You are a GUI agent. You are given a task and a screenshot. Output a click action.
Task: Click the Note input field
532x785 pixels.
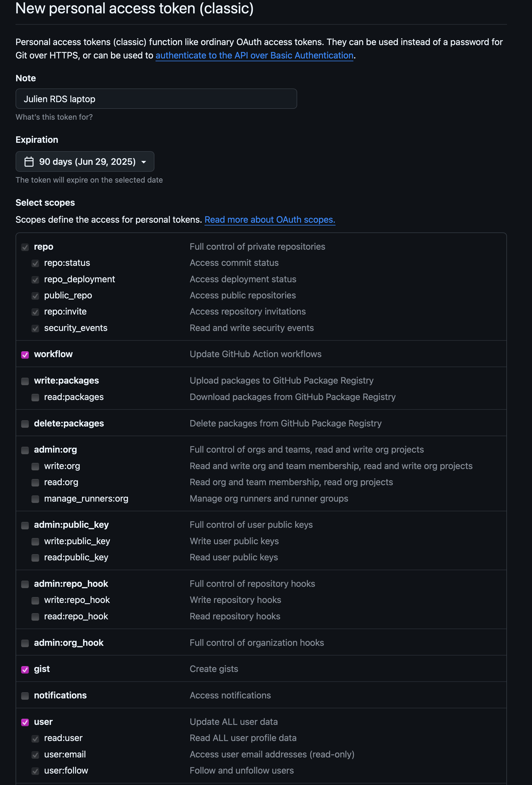tap(156, 99)
